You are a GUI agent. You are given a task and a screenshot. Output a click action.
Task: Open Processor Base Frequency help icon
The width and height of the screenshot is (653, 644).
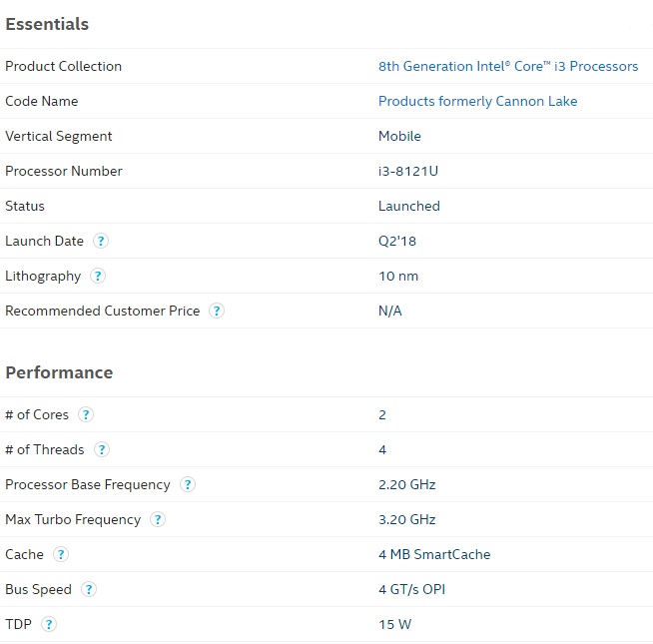188,485
